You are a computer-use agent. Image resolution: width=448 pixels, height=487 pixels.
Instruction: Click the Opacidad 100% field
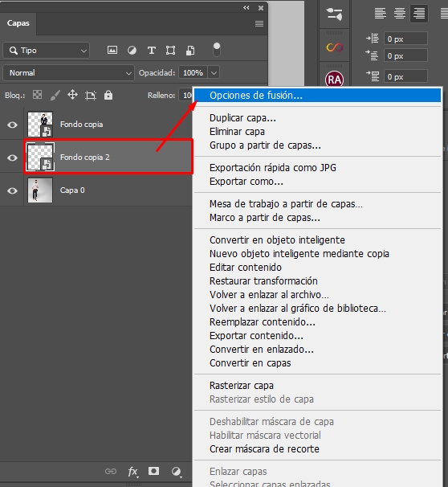pyautogui.click(x=193, y=73)
